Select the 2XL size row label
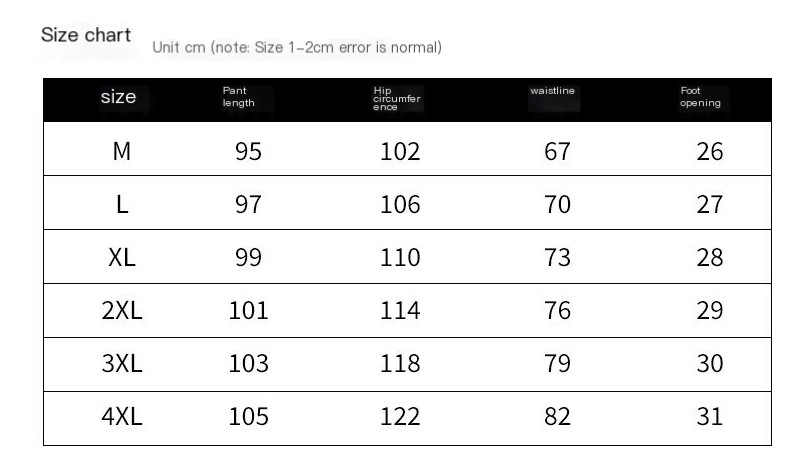Screen dimensions: 808x476 pos(122,311)
